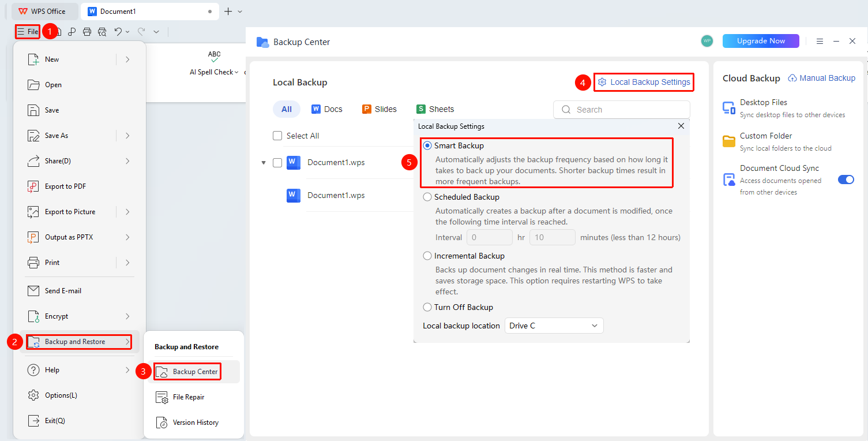
Task: Open Local Backup Settings link
Action: (644, 82)
